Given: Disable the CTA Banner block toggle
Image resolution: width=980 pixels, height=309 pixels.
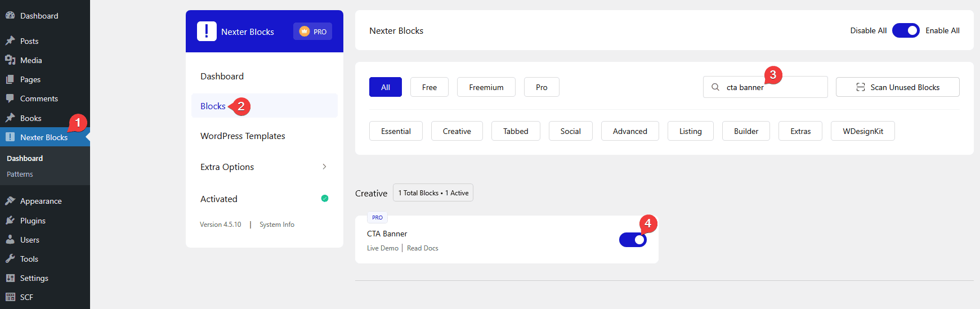Looking at the screenshot, I should [633, 240].
